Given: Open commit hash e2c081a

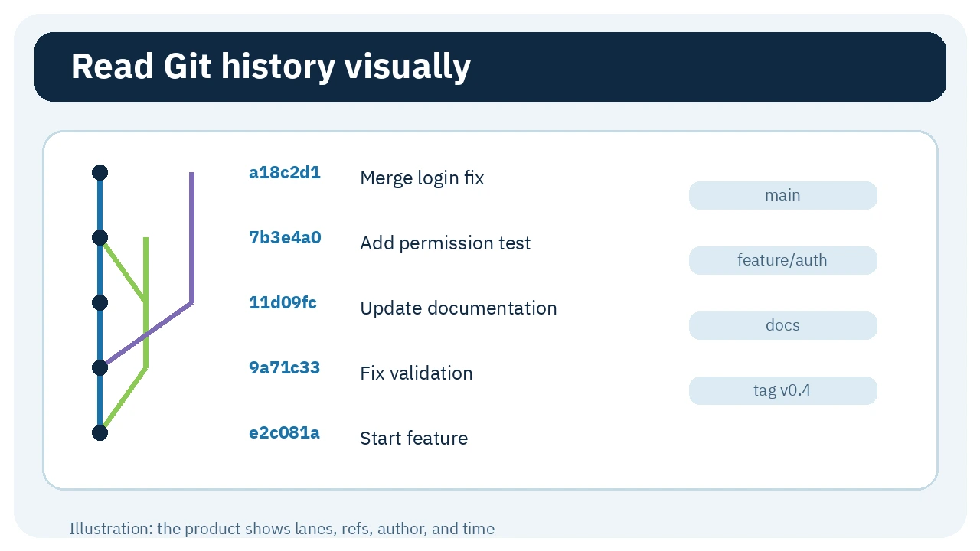Looking at the screenshot, I should pos(284,433).
